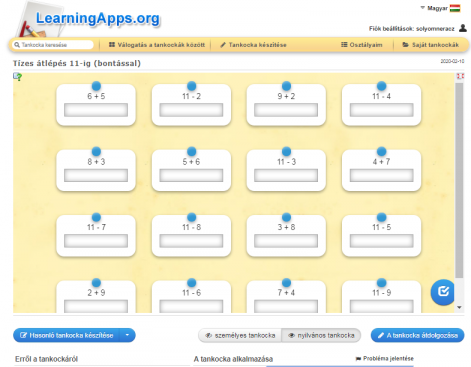Click Probléma jelentése link
Viewport: 471px width, 367px height.
pyautogui.click(x=385, y=359)
